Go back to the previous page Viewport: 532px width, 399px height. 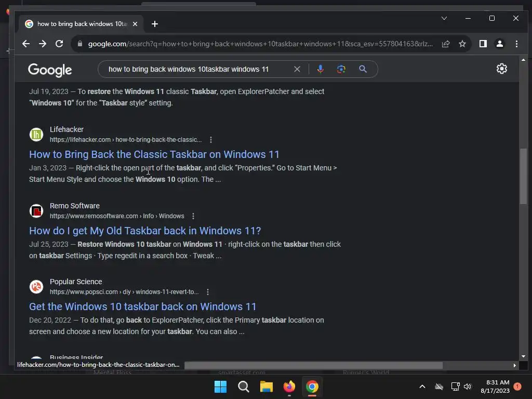tap(26, 44)
